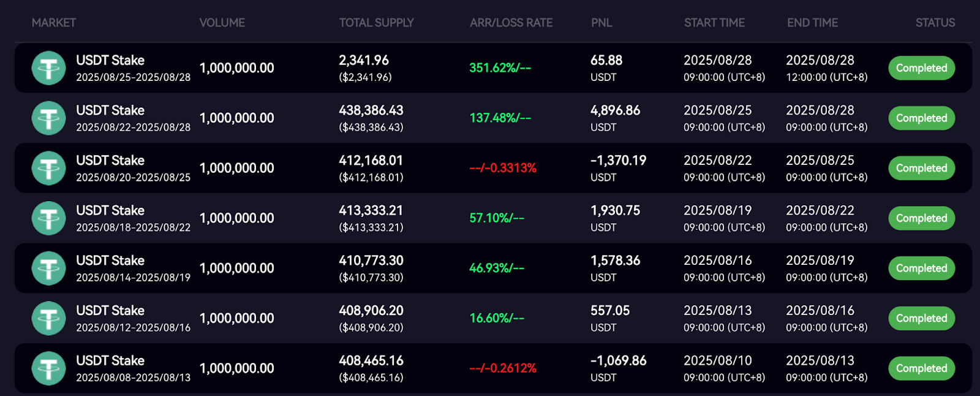Click the Tether icon for the 08/18-08/22 stake
The height and width of the screenshot is (396, 980).
tap(48, 218)
